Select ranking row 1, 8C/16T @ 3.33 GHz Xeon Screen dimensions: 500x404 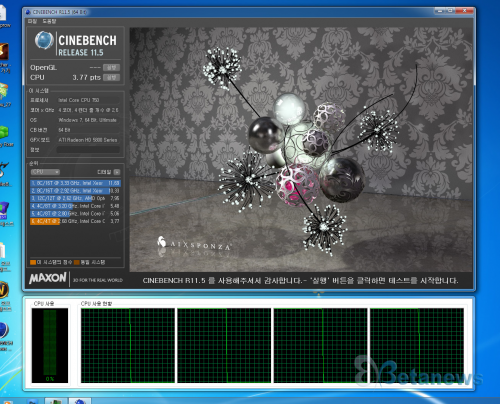pyautogui.click(x=75, y=183)
